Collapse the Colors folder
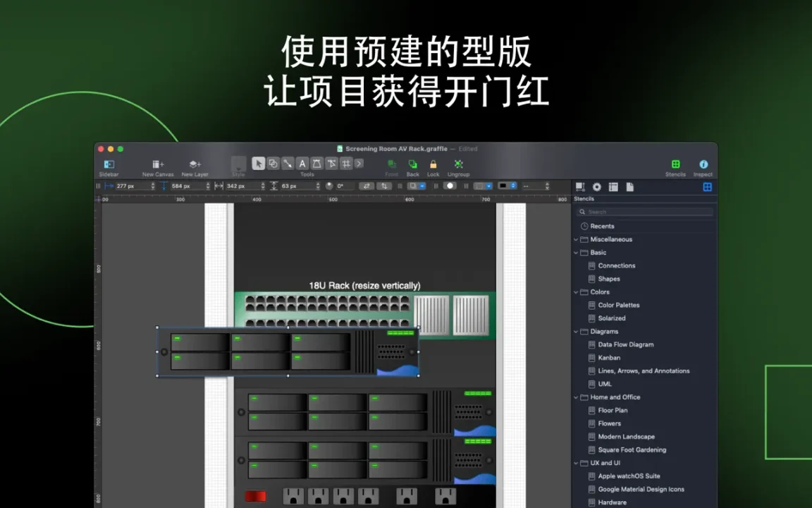 576,292
